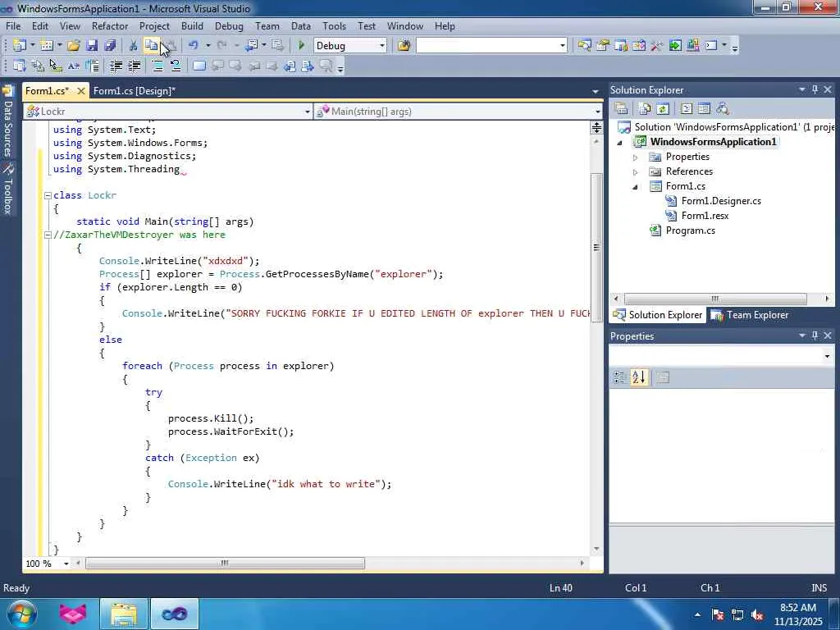Collapse the class Lockr code outline
The width and height of the screenshot is (840, 630).
coord(47,195)
